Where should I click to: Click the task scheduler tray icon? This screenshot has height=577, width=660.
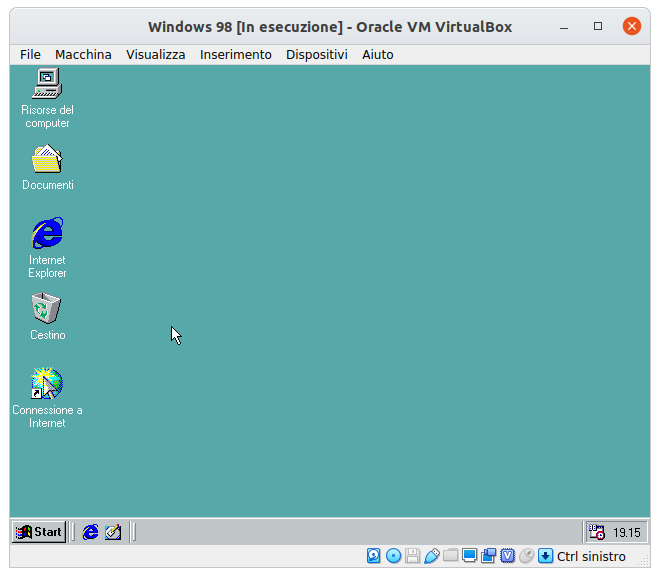pos(596,532)
